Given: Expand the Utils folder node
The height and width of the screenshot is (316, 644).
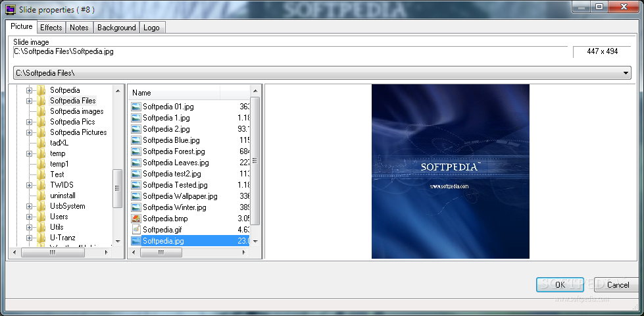Looking at the screenshot, I should tap(29, 227).
